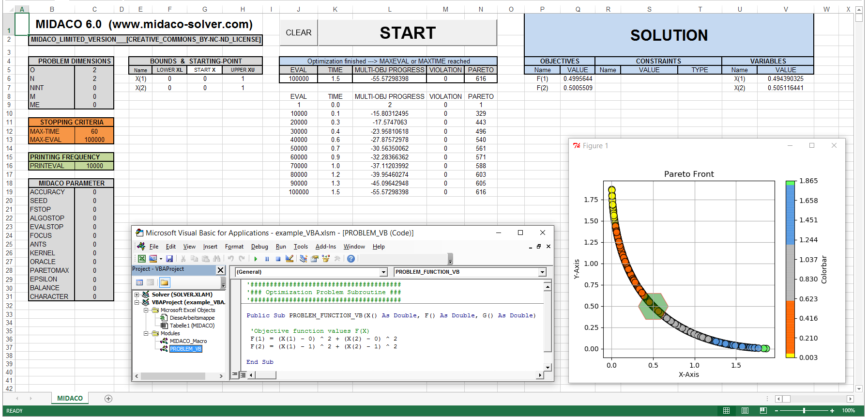Switch to Page Layout view in status bar

pyautogui.click(x=745, y=411)
